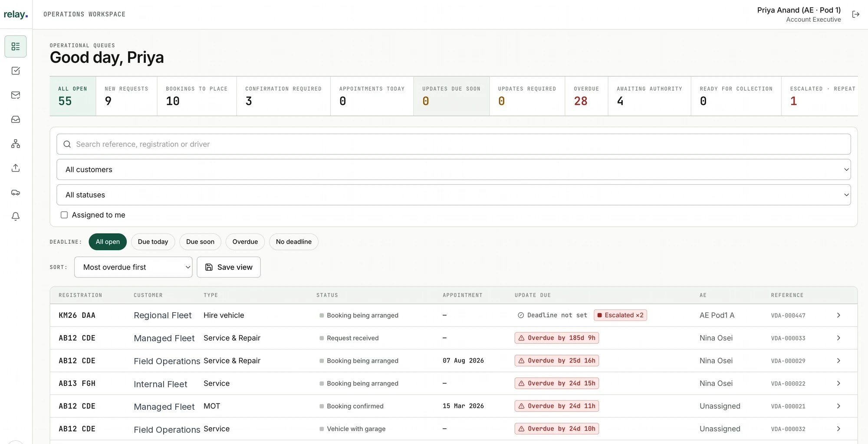This screenshot has height=444, width=868.
Task: Open row VDA-000021 chevron arrow
Action: click(838, 406)
